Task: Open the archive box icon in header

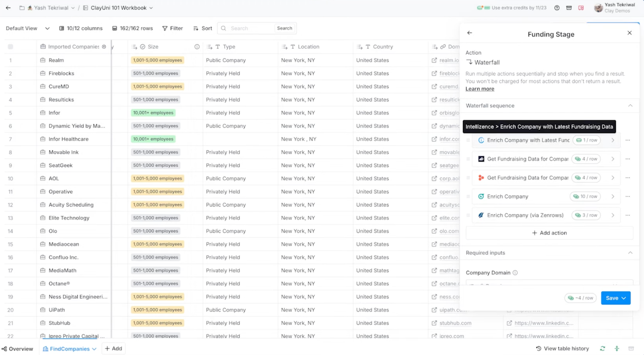Action: pos(569,8)
